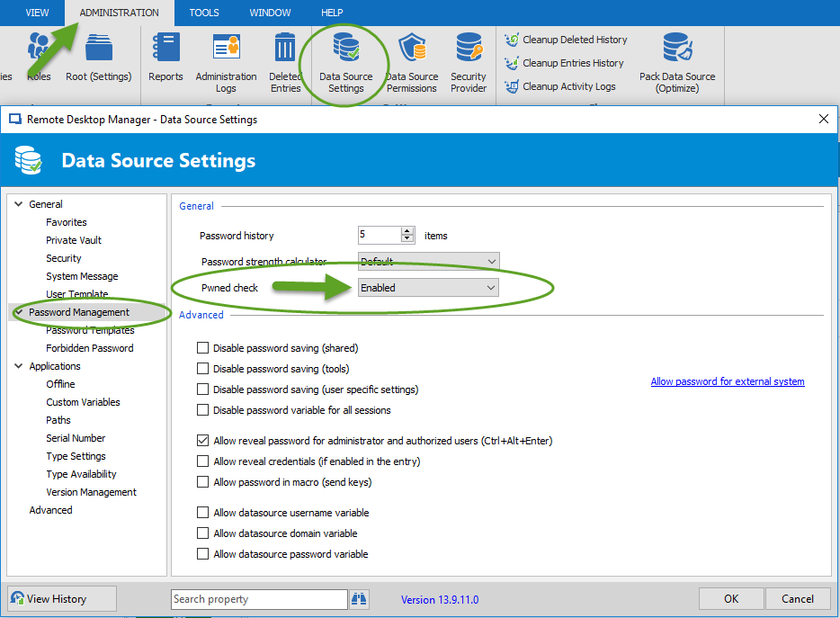Switch to the Tools ribbon tab
This screenshot has width=840, height=618.
pyautogui.click(x=203, y=13)
